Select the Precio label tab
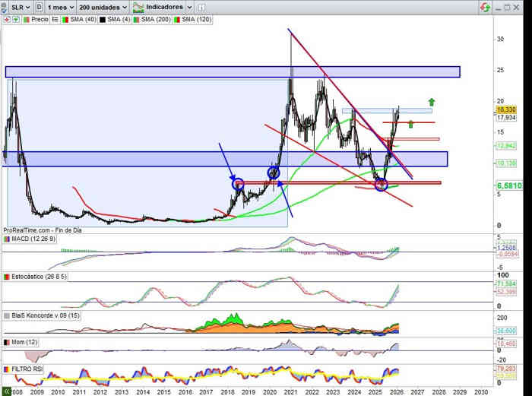 click(x=40, y=19)
